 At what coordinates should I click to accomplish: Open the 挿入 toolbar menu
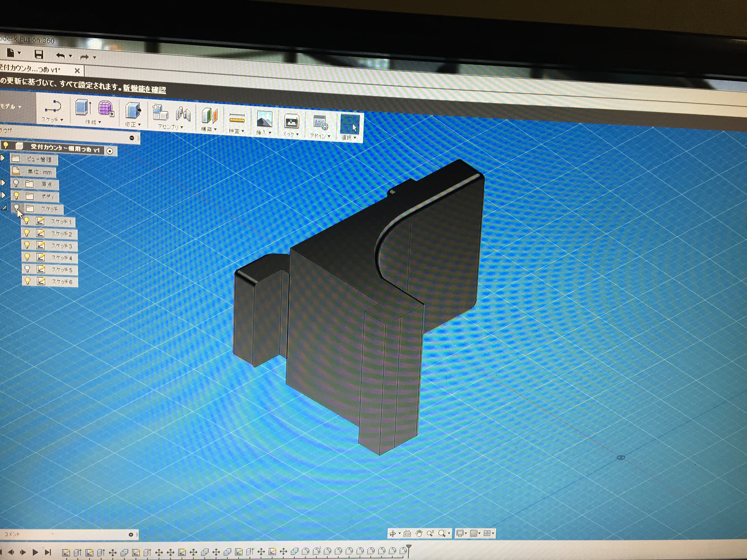point(264,133)
